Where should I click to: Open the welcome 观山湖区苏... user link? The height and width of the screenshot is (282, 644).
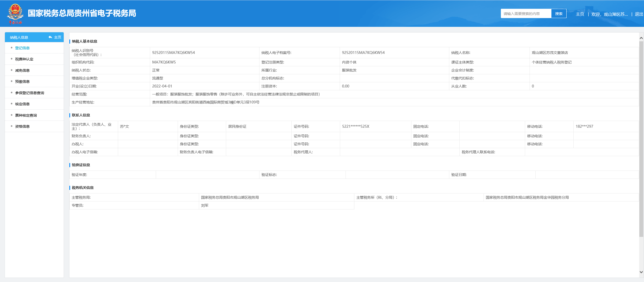pos(609,14)
